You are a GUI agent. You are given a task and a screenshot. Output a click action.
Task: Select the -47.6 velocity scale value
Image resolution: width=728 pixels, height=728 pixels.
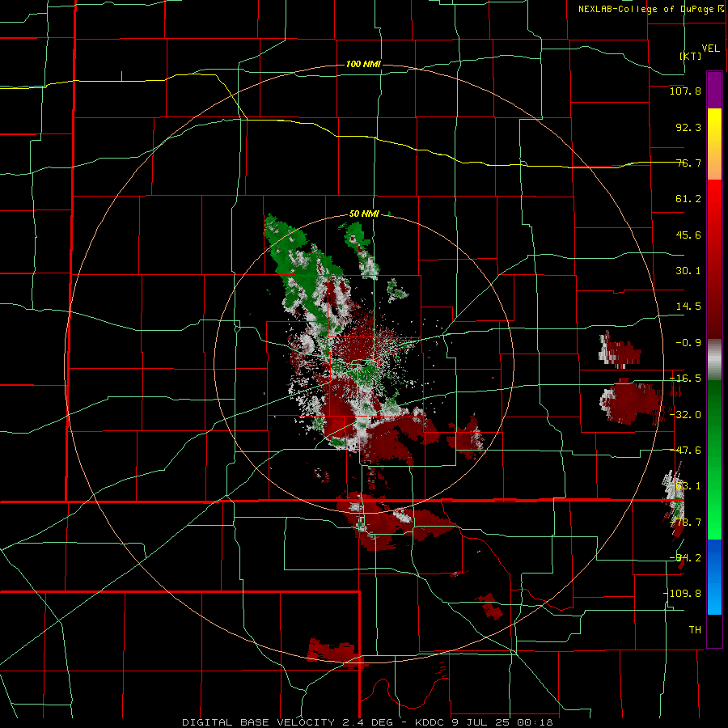pos(685,451)
